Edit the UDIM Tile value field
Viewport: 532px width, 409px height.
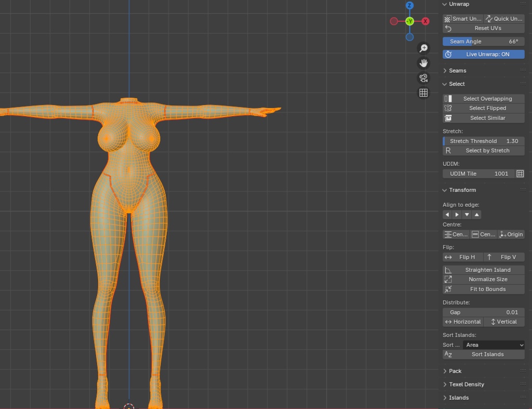(x=478, y=174)
